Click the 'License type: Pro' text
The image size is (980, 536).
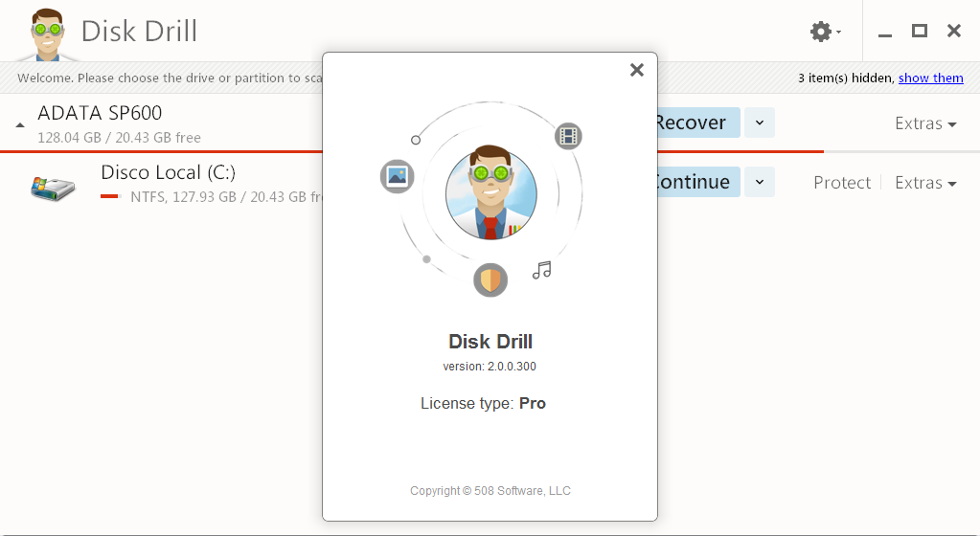(483, 403)
